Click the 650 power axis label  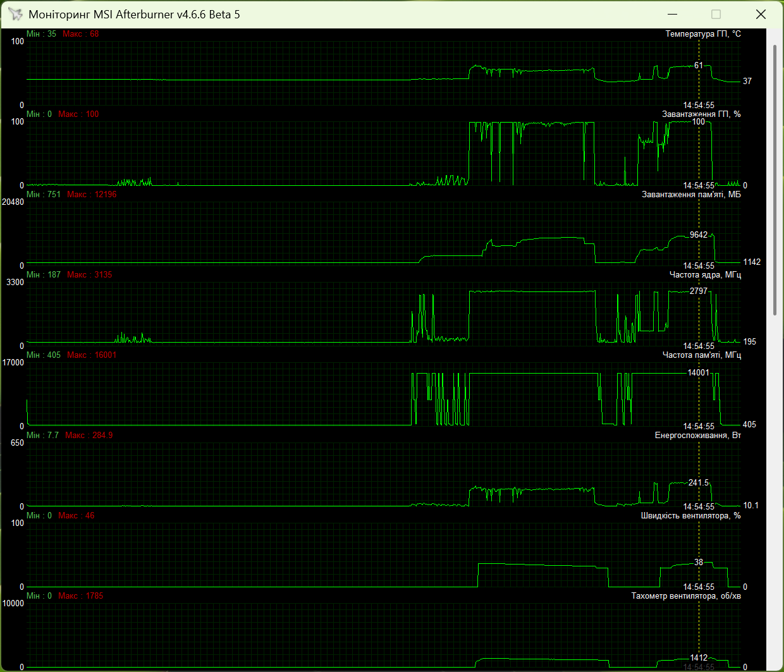coord(17,443)
